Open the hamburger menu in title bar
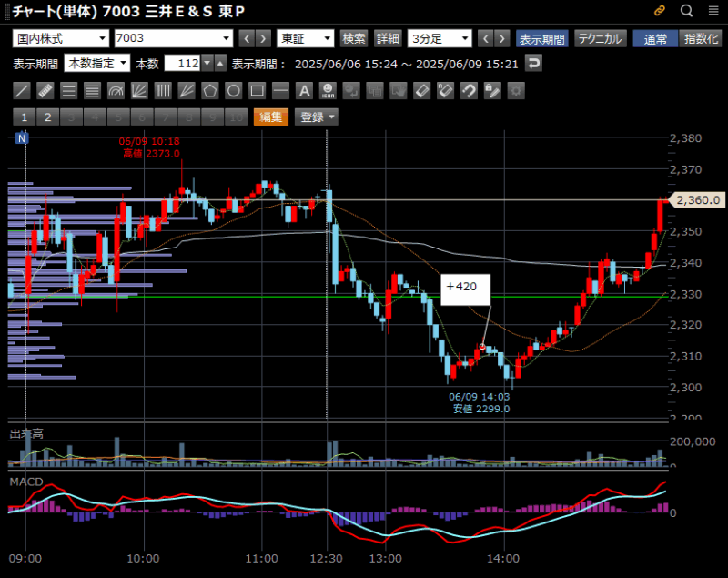This screenshot has height=578, width=728. [713, 11]
